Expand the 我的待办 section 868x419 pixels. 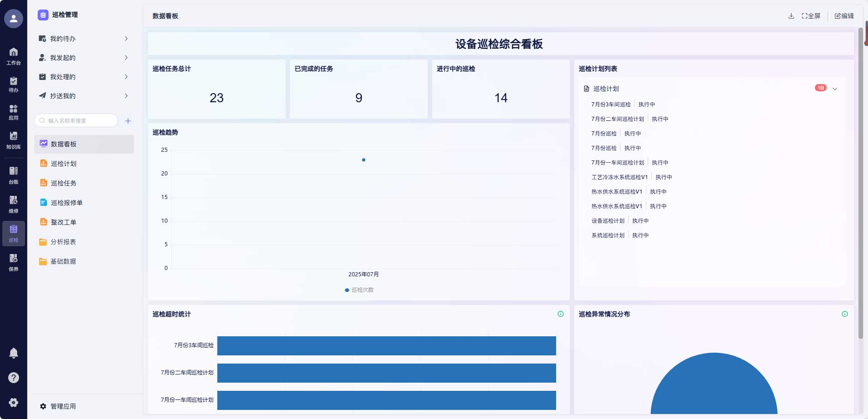tap(126, 39)
